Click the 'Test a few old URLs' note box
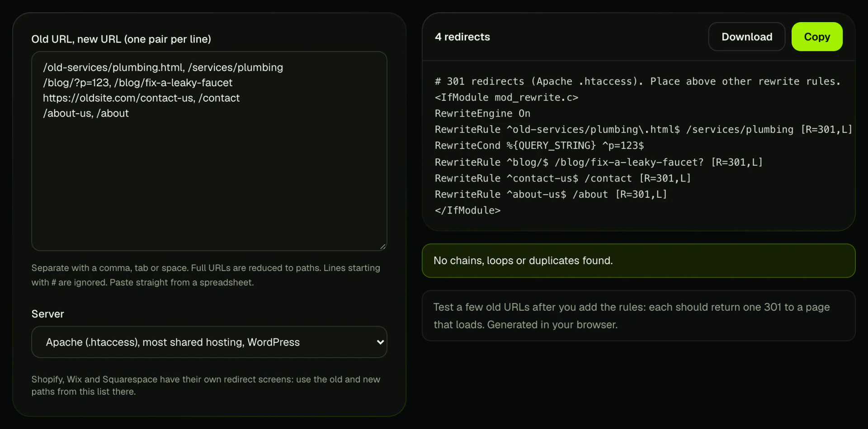Viewport: 868px width, 429px height. click(x=638, y=316)
